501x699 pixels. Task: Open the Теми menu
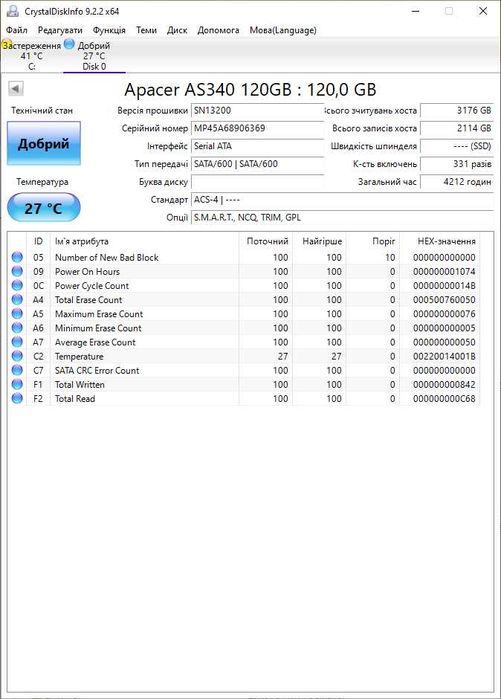tap(146, 30)
